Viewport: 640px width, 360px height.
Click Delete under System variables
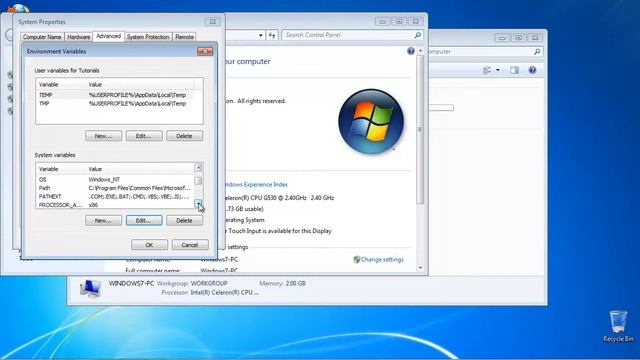pyautogui.click(x=184, y=220)
